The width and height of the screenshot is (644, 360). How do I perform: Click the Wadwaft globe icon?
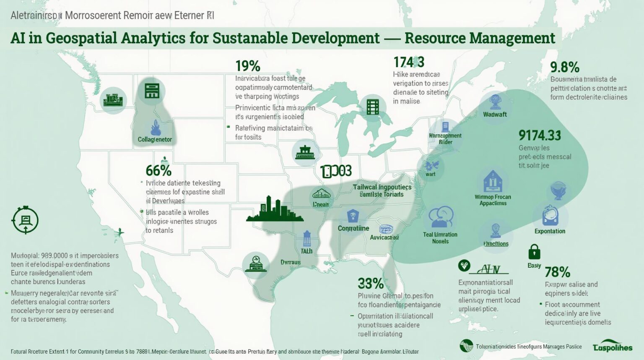click(495, 102)
